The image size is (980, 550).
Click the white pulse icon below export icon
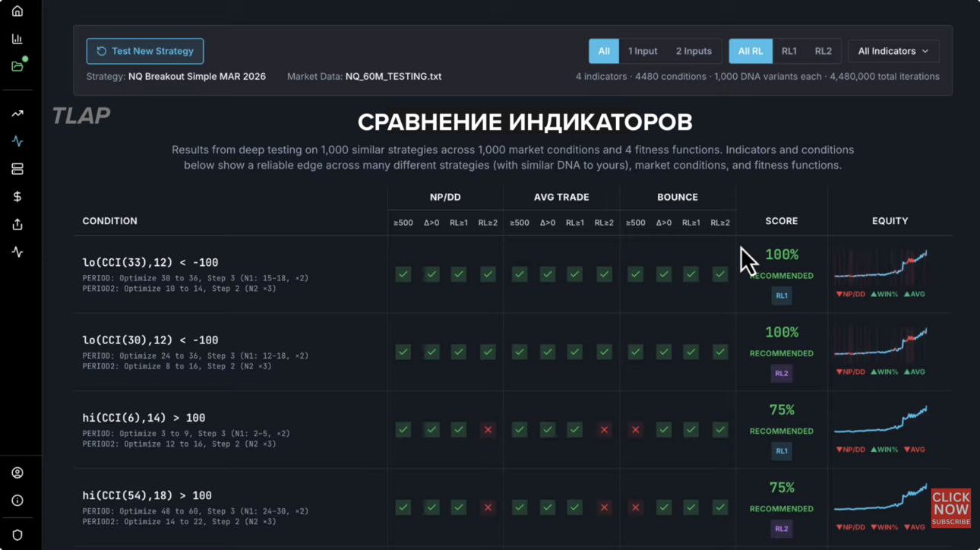coord(17,252)
